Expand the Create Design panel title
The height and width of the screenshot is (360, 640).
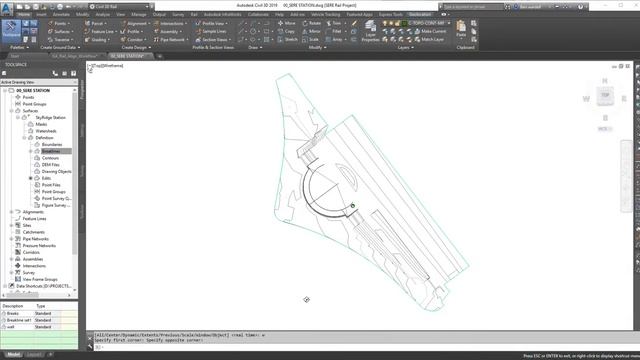click(x=136, y=47)
